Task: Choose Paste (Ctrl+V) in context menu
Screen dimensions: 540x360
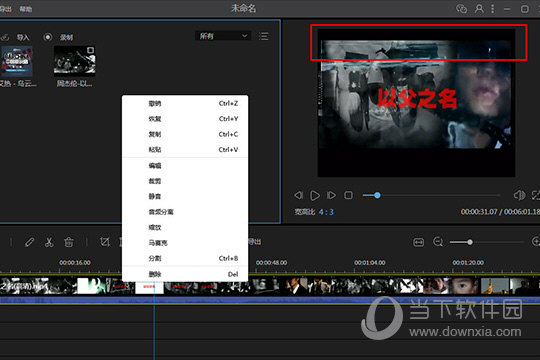Action: [x=185, y=150]
